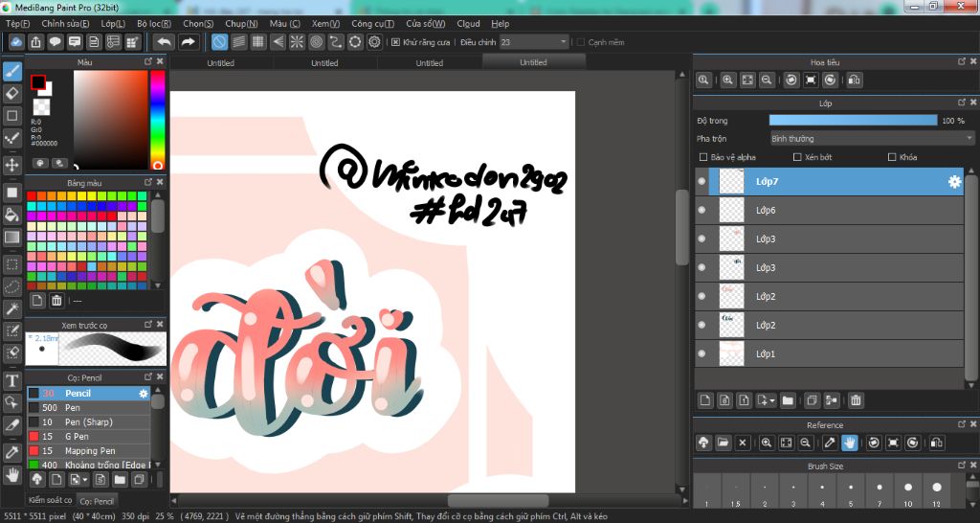
Task: Click the black foreground color swatch
Action: (x=38, y=82)
